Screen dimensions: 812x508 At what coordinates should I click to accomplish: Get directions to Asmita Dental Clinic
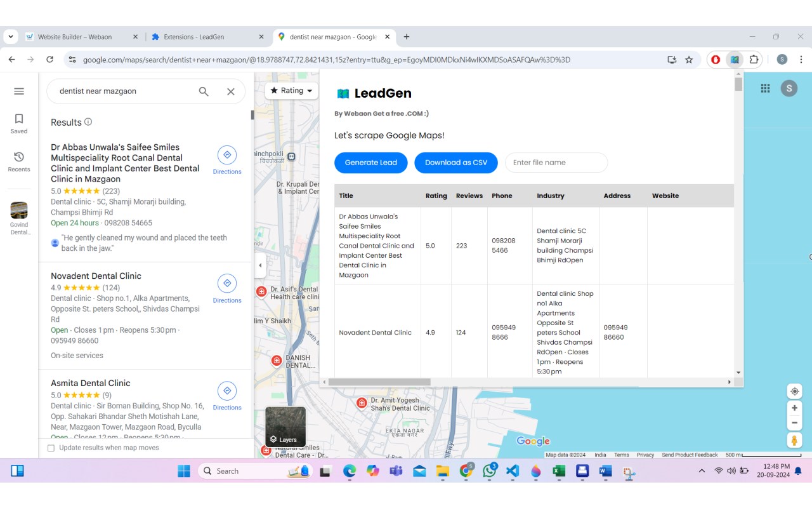(227, 396)
